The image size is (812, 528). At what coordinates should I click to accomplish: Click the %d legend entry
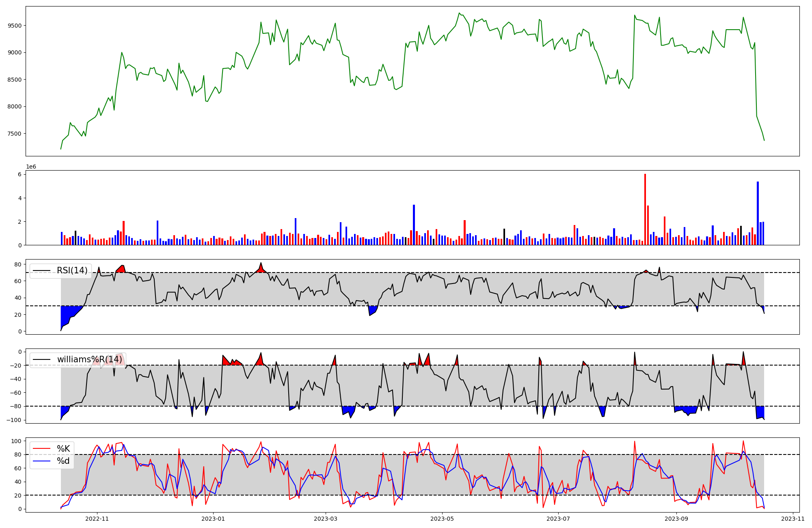(x=63, y=461)
